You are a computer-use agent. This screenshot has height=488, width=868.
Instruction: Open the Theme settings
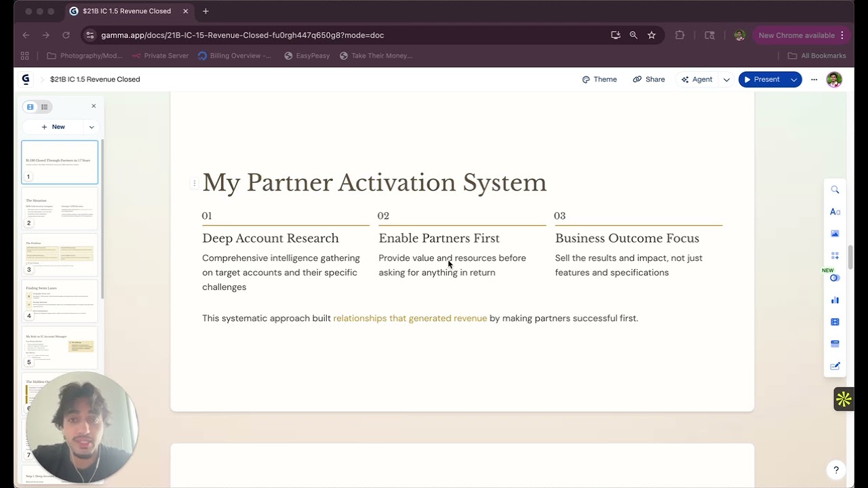click(x=599, y=79)
